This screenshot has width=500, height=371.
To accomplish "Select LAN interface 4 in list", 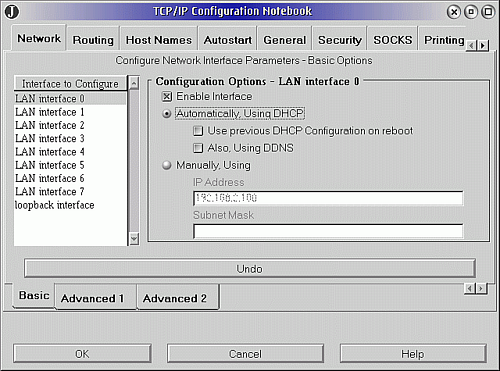I will [x=70, y=152].
